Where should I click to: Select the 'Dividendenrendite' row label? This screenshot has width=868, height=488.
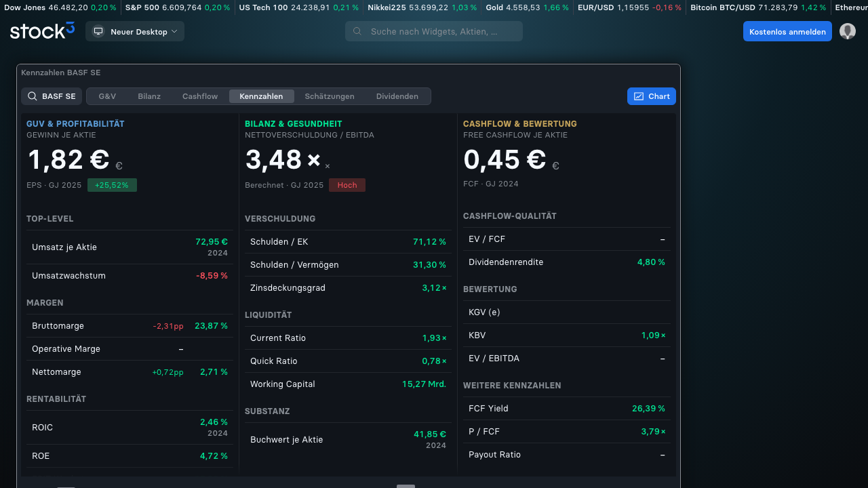coord(506,262)
